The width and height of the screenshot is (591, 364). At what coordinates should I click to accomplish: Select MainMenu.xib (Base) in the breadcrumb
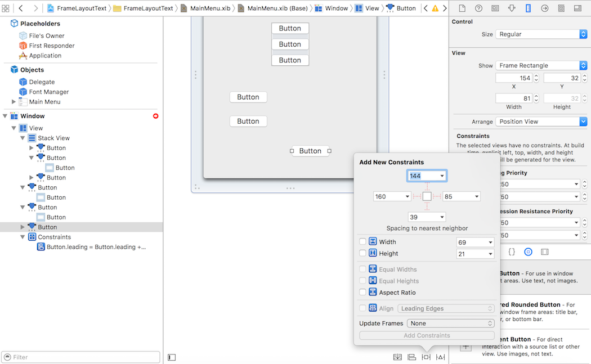tap(272, 8)
